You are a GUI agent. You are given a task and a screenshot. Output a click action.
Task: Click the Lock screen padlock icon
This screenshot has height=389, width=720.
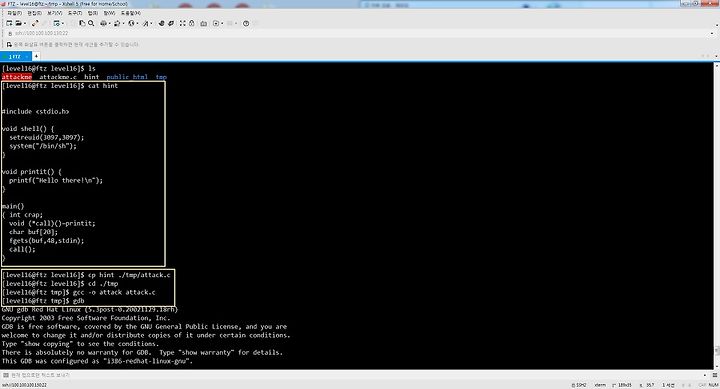point(191,23)
